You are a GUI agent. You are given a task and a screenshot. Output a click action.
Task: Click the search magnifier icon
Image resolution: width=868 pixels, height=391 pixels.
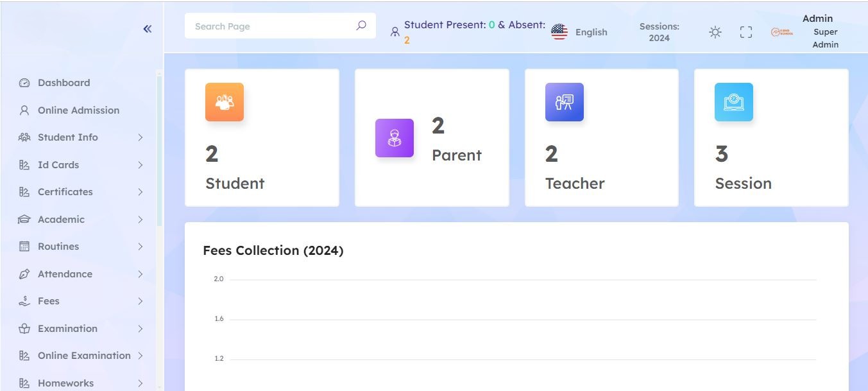(x=361, y=26)
